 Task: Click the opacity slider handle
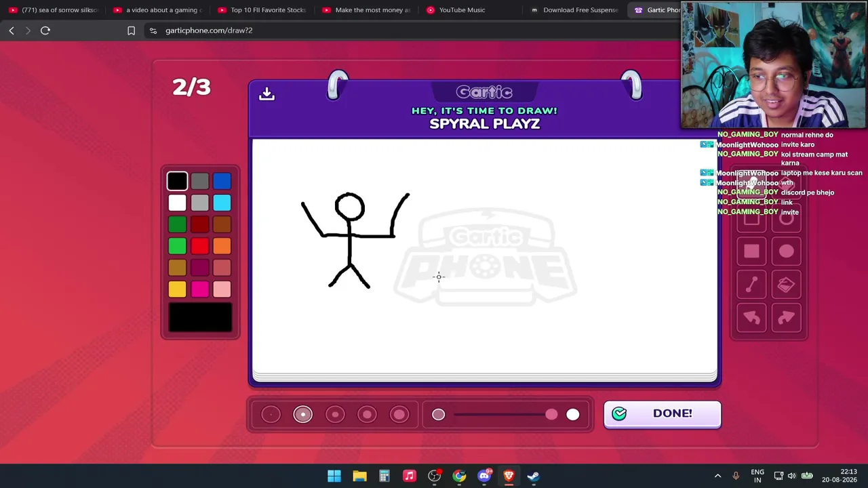pyautogui.click(x=551, y=414)
